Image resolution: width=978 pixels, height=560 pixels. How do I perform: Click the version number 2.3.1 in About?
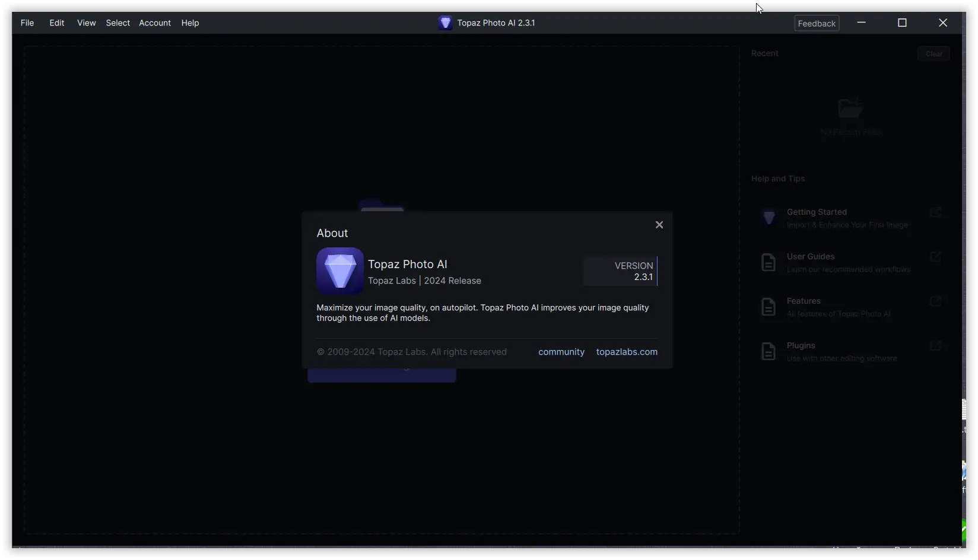pyautogui.click(x=643, y=277)
